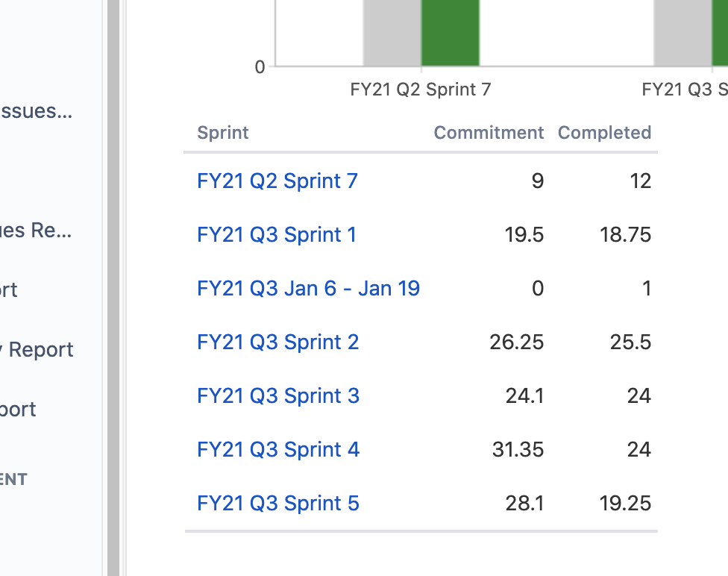Open the FY21 Q2 Sprint 7 link

coord(277,181)
